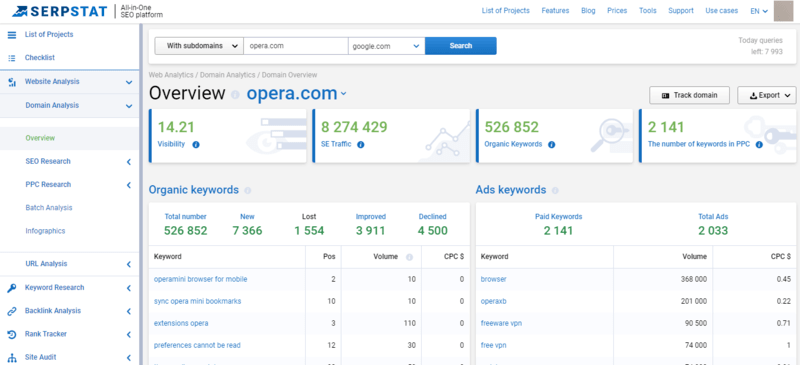The height and width of the screenshot is (365, 800).
Task: Open the Features menu item
Action: click(555, 11)
